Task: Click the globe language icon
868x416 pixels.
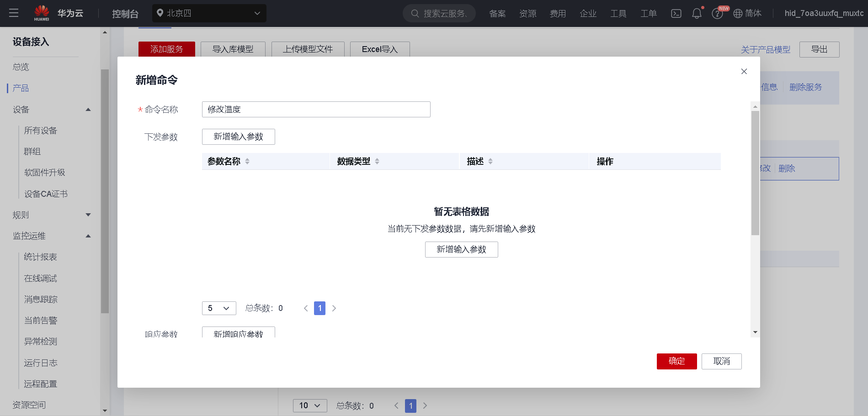Action: click(738, 14)
